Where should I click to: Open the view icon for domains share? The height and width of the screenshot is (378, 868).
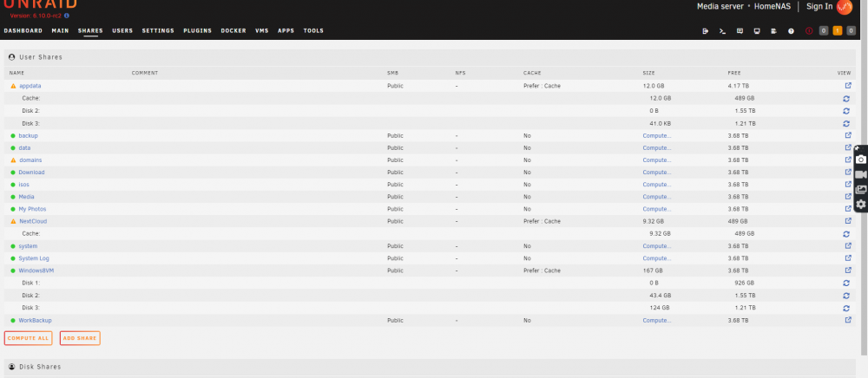click(x=847, y=160)
